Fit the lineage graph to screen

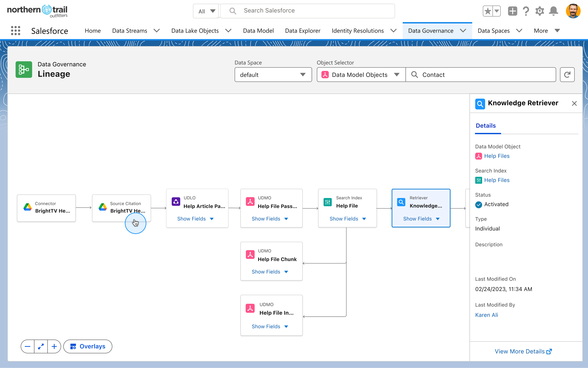(41, 346)
